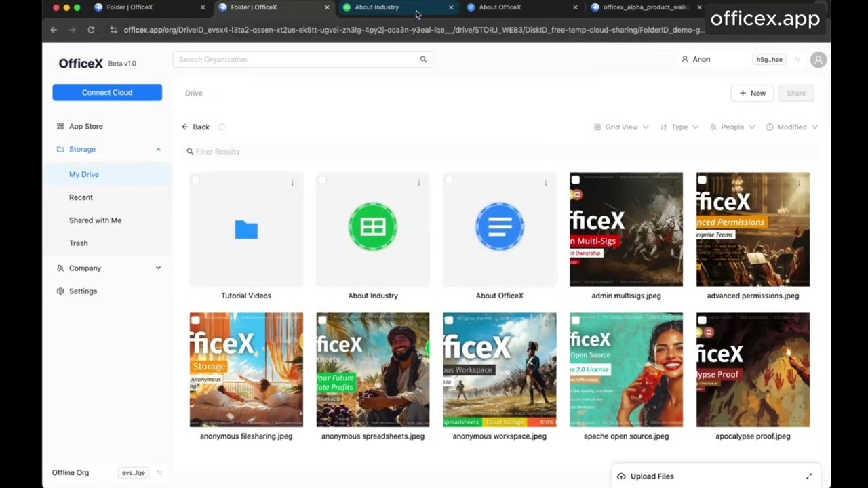Open the App Store from the sidebar

(85, 126)
